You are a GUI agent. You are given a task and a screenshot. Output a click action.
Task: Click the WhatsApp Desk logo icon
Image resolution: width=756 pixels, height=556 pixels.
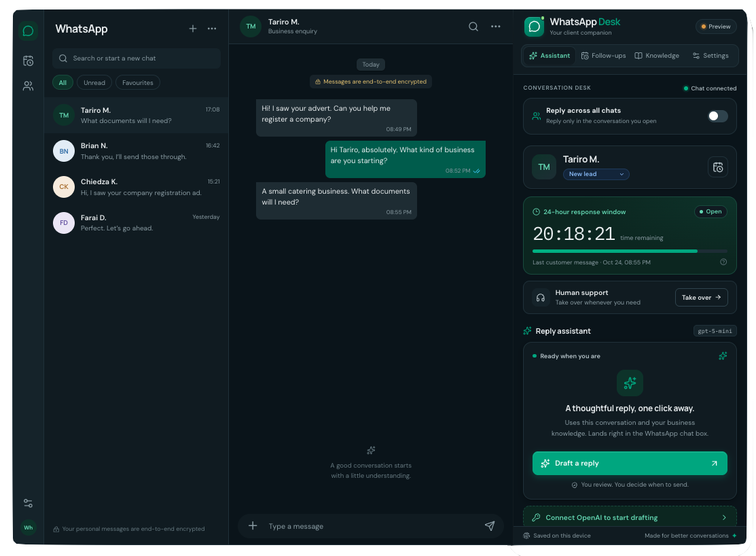[534, 27]
